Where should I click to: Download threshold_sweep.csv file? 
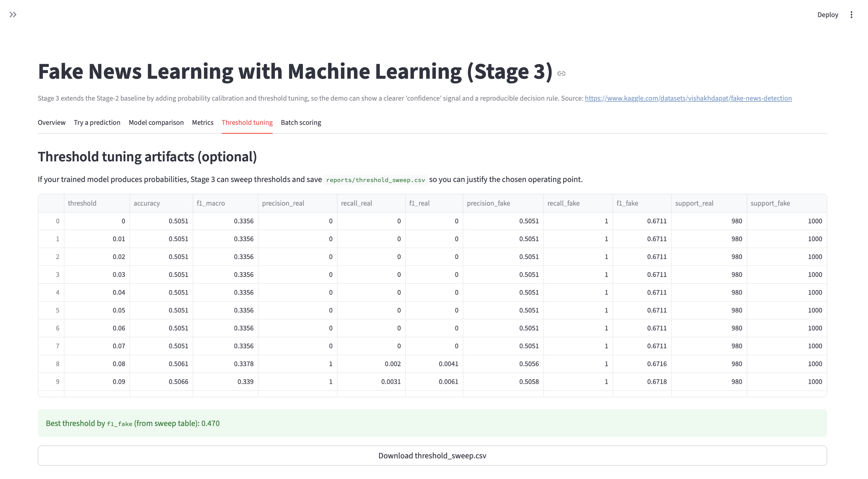432,455
